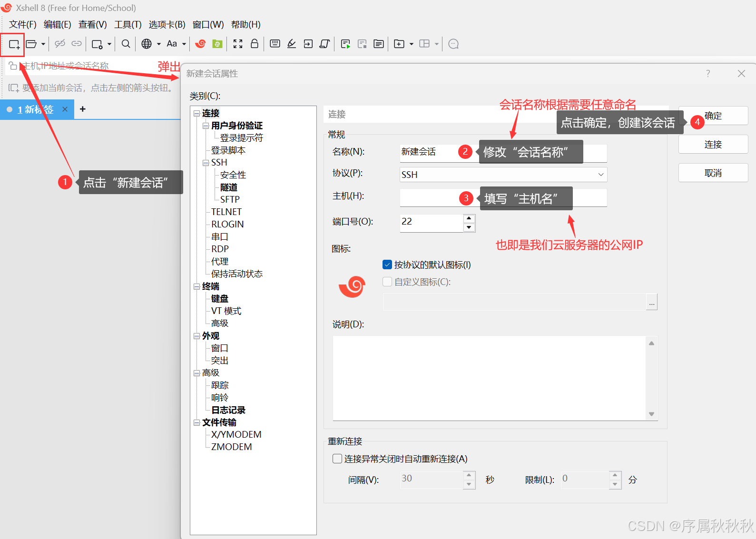Screen dimensions: 756x539
Task: Click description box scroll-down arrow
Action: click(x=652, y=414)
